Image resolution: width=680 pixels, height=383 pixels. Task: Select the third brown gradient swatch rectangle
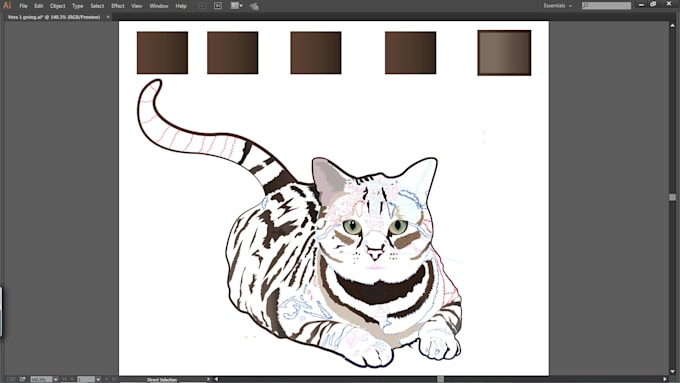coord(316,52)
